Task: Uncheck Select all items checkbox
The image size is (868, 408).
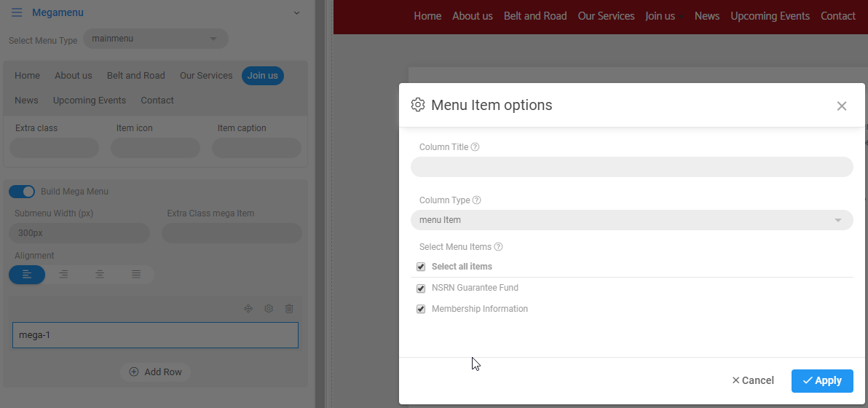Action: [x=421, y=267]
